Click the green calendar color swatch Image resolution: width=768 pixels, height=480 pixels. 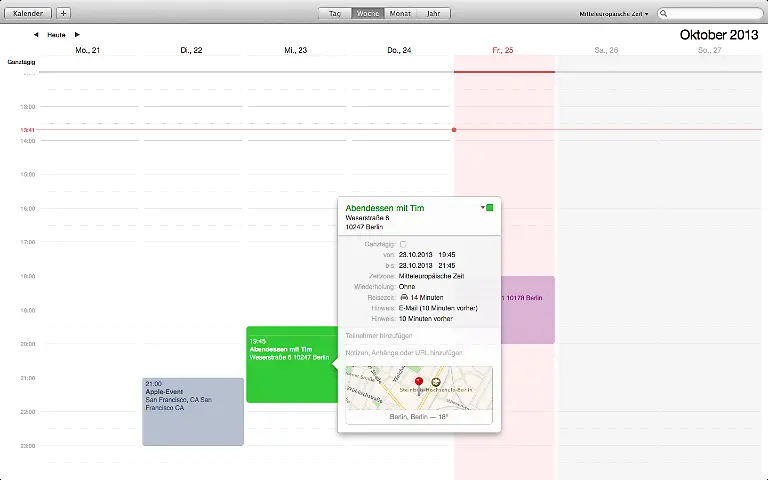pos(489,208)
